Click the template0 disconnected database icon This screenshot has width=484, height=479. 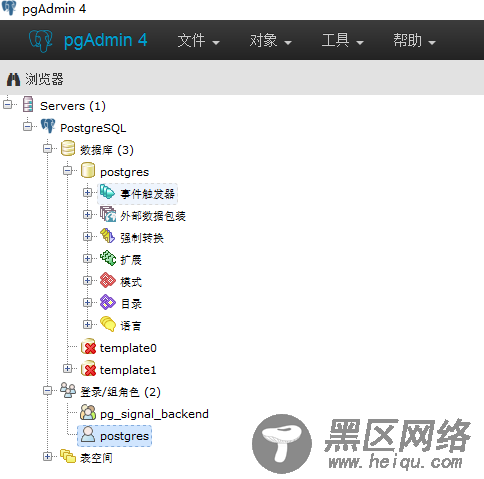88,347
